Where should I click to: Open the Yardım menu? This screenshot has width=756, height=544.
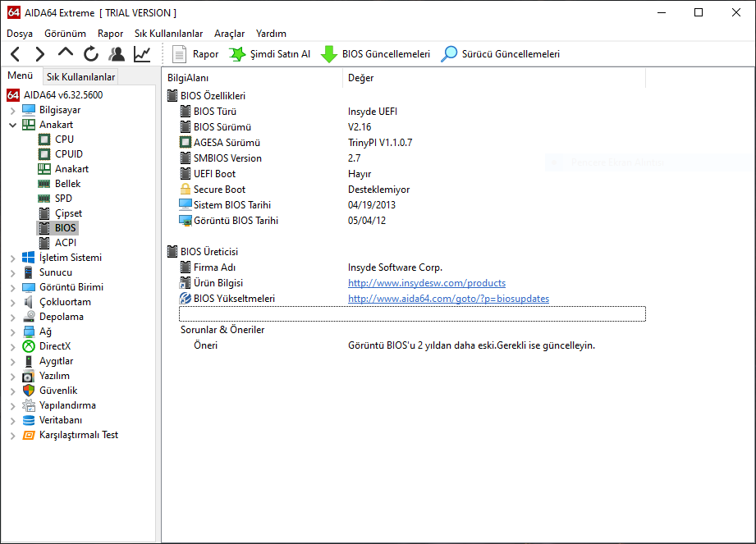[271, 34]
